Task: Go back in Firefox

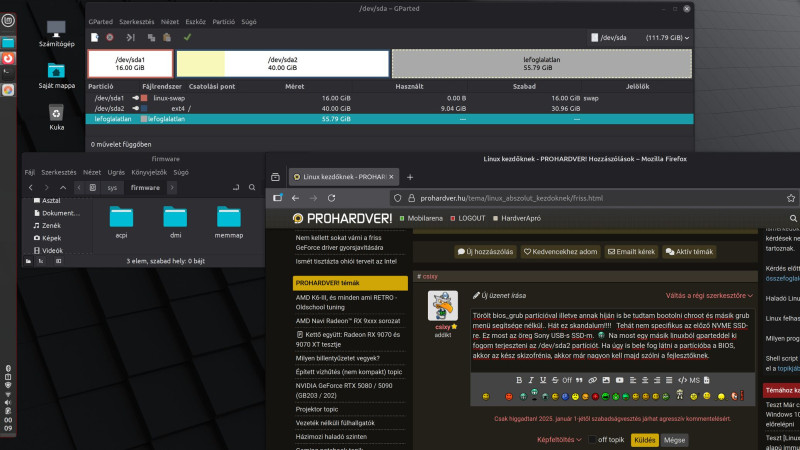Action: (x=295, y=198)
